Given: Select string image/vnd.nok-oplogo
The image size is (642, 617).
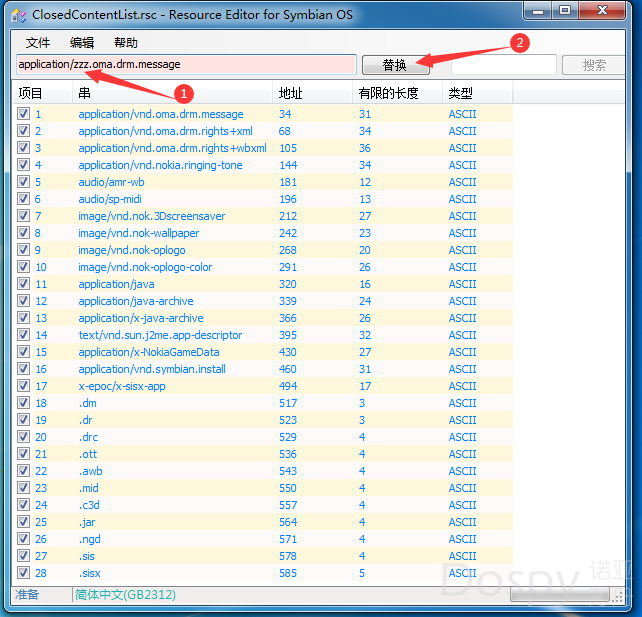Looking at the screenshot, I should coord(132,250).
